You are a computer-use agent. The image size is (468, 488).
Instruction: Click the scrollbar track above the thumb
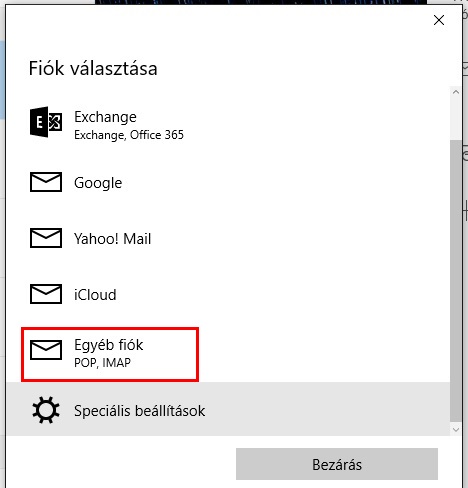coord(456,119)
